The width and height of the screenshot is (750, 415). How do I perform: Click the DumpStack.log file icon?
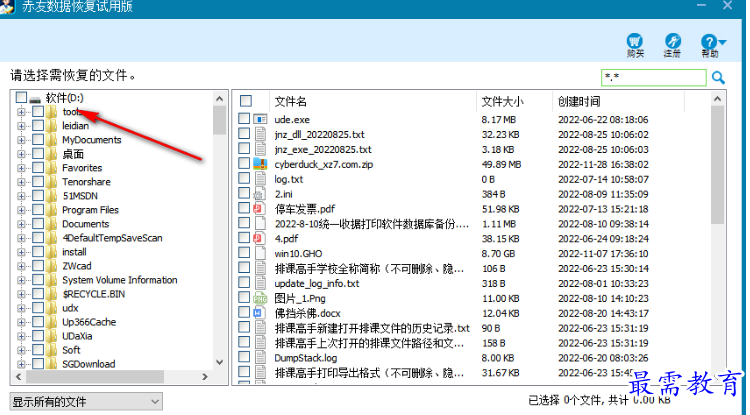coord(260,357)
